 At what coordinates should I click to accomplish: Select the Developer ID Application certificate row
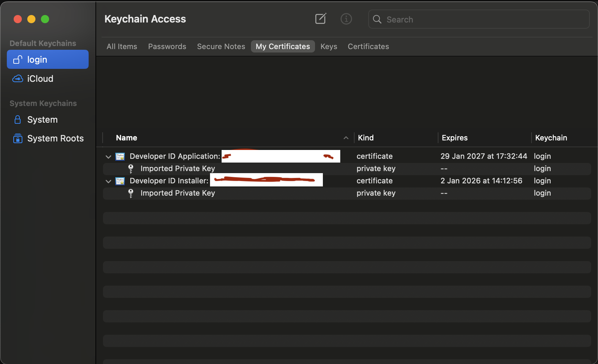(347, 156)
